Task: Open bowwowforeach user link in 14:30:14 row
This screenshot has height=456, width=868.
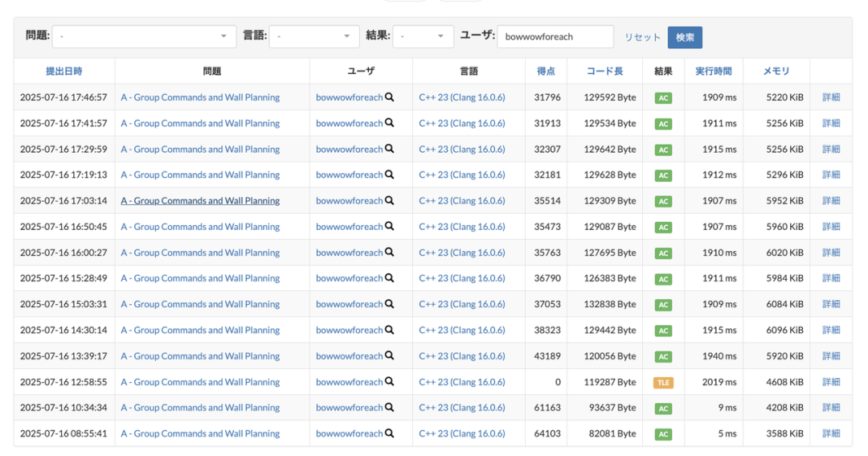Action: [350, 330]
